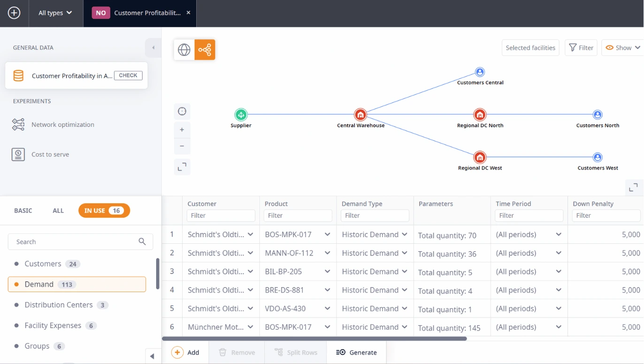Click the Add button

tap(185, 352)
